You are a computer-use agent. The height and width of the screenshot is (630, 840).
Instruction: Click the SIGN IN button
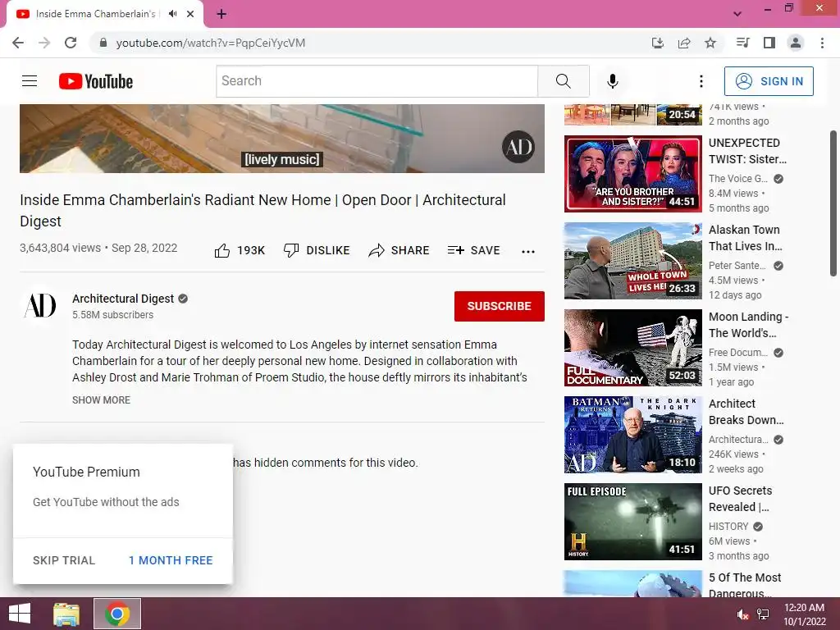[x=769, y=81]
